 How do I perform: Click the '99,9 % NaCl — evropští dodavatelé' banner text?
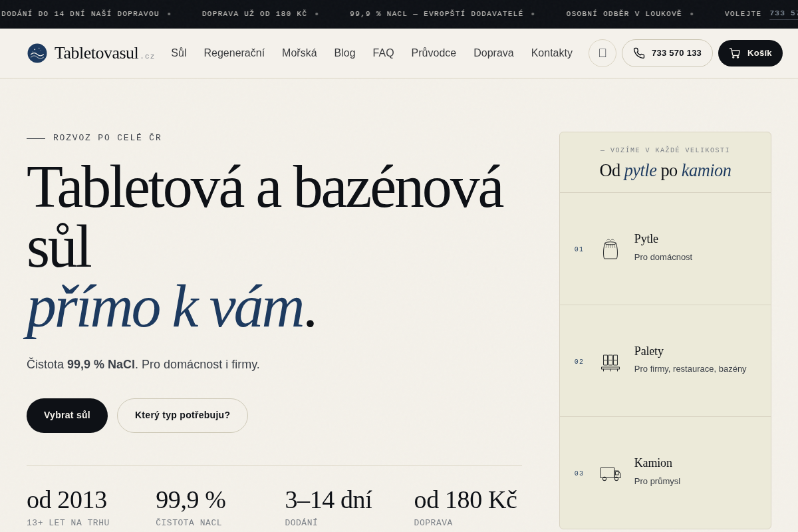click(x=437, y=14)
